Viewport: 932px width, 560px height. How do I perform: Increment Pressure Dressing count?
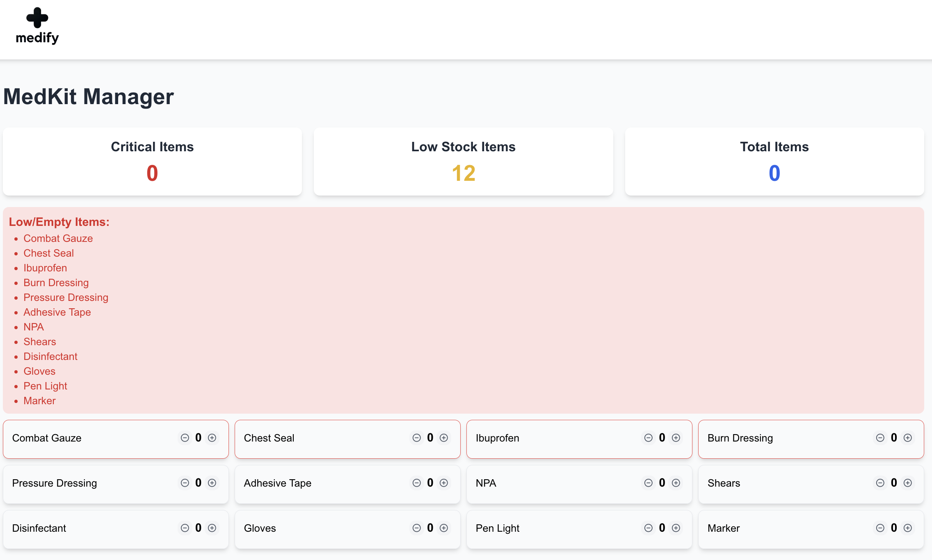pyautogui.click(x=212, y=483)
